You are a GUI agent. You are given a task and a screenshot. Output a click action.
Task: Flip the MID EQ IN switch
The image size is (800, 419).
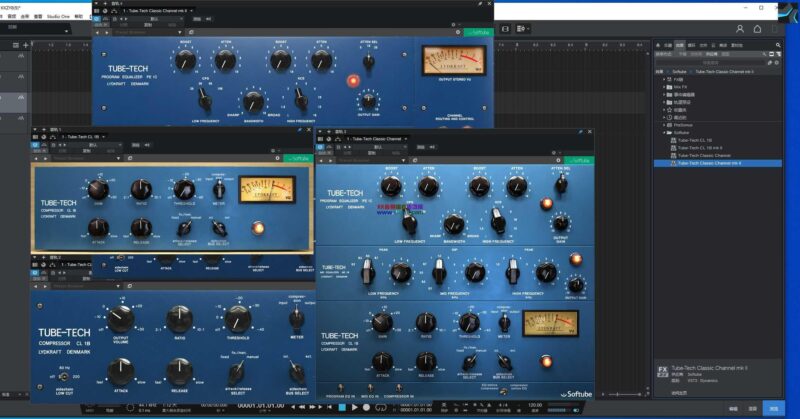[x=370, y=389]
